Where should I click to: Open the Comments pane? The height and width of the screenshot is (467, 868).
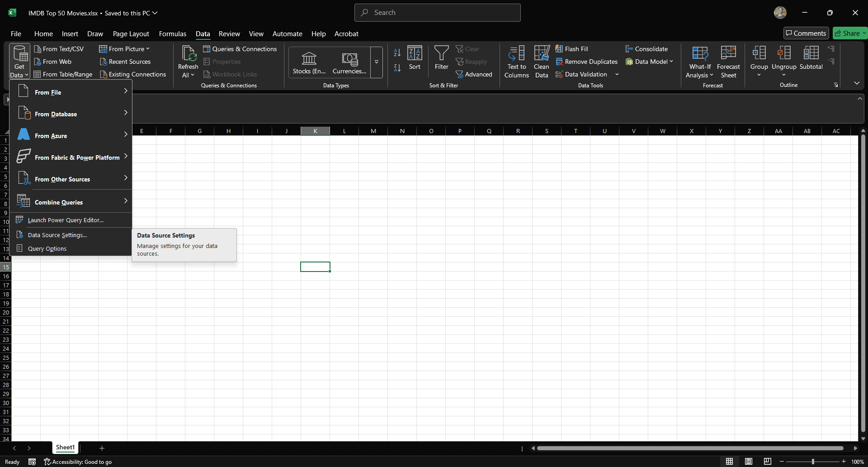(806, 33)
